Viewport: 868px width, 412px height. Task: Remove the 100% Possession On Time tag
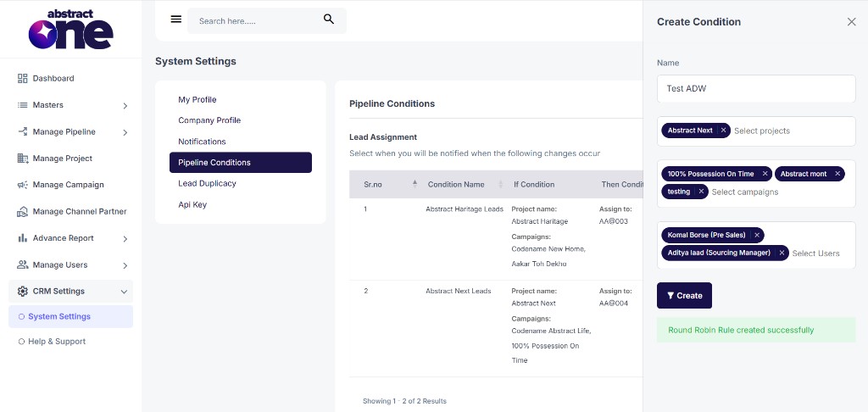[x=765, y=174]
